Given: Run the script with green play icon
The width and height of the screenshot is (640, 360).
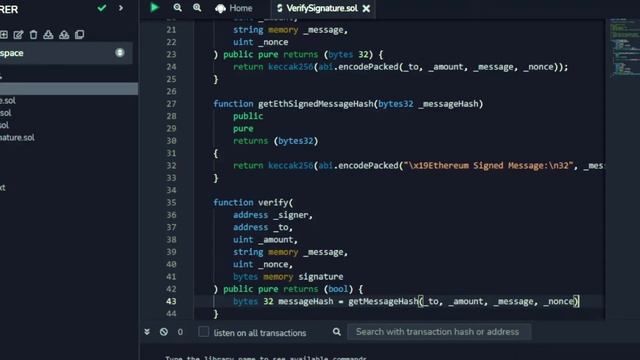Looking at the screenshot, I should (x=154, y=7).
